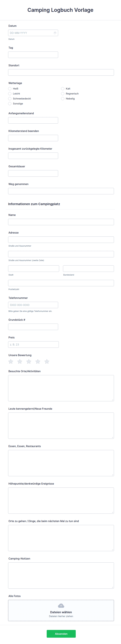Choose Regnerisch as Wetterlage
121x644 pixels.
click(x=62, y=94)
